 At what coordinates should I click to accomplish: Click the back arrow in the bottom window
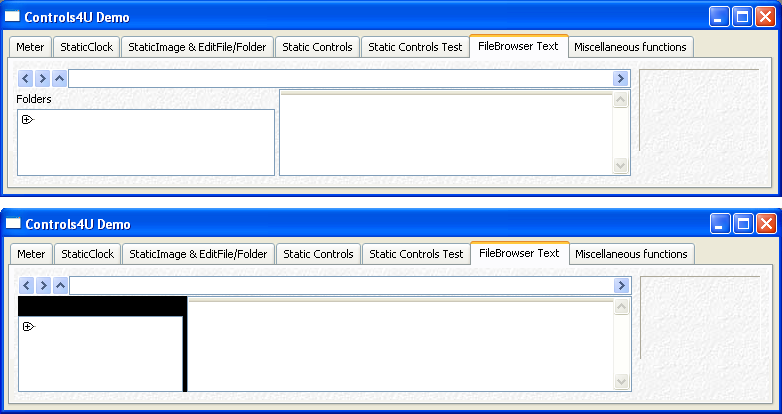tap(27, 286)
